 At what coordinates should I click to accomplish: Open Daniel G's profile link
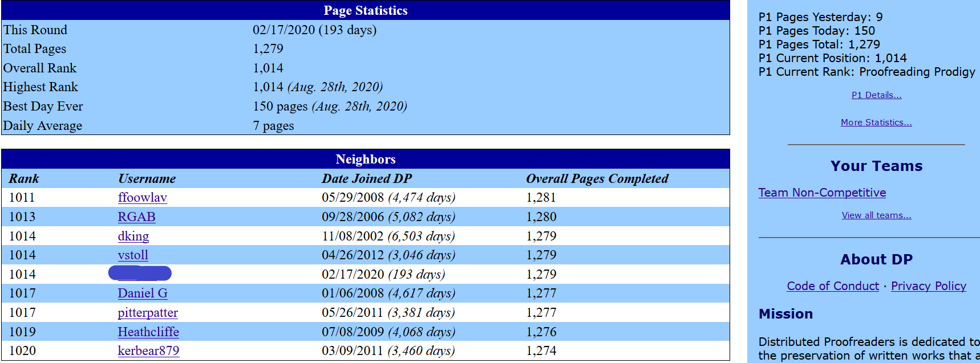[x=143, y=293]
